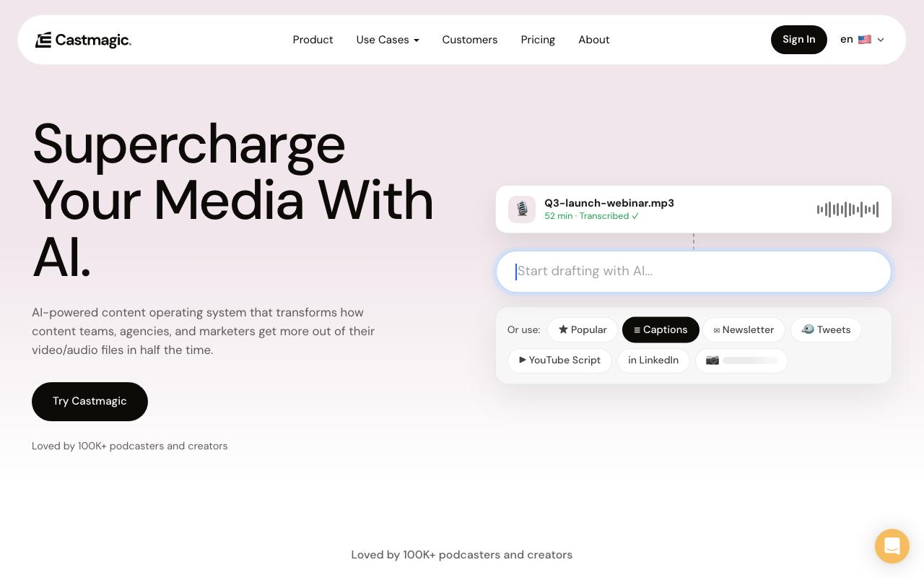Image resolution: width=924 pixels, height=578 pixels.
Task: Click the US flag icon
Action: tap(864, 40)
